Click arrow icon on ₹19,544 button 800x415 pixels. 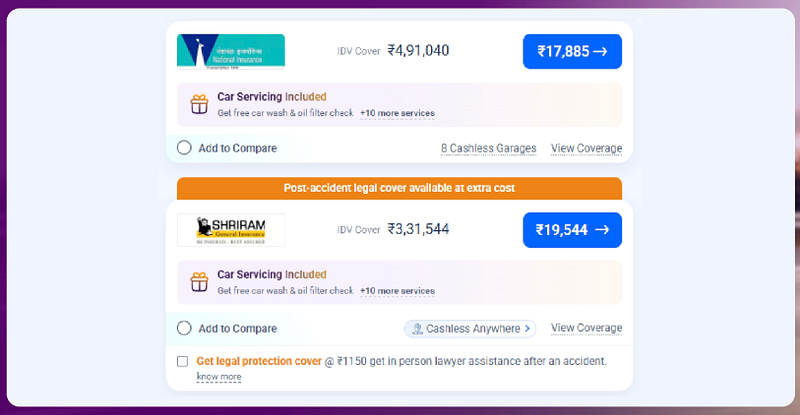pyautogui.click(x=602, y=230)
